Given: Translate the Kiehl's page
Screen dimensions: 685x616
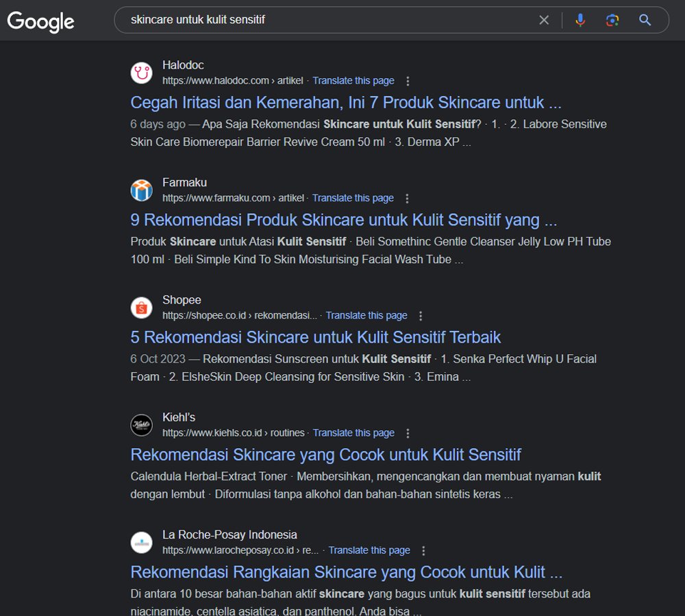Looking at the screenshot, I should pyautogui.click(x=353, y=433).
